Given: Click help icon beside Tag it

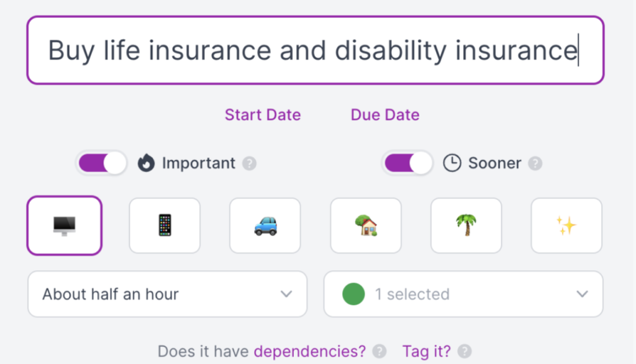Looking at the screenshot, I should (x=464, y=352).
